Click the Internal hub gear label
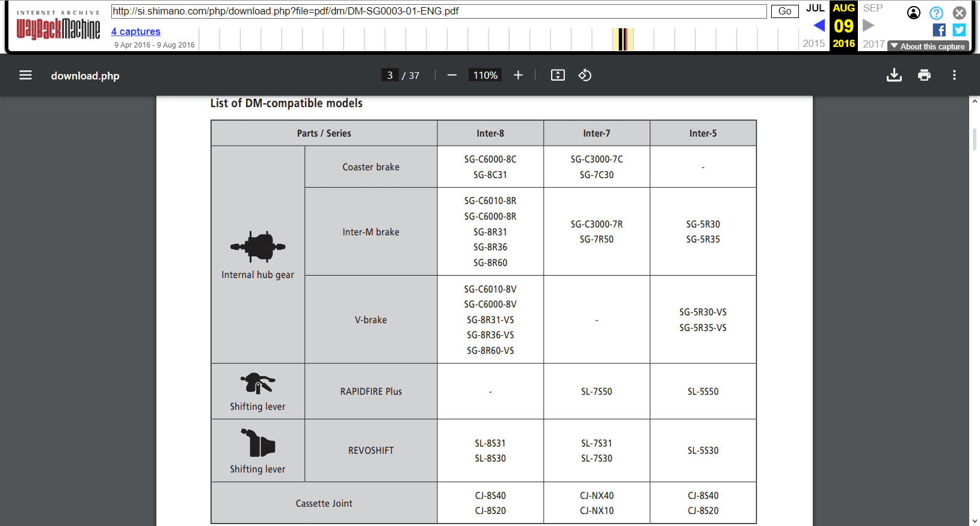This screenshot has width=980, height=526. tap(258, 275)
